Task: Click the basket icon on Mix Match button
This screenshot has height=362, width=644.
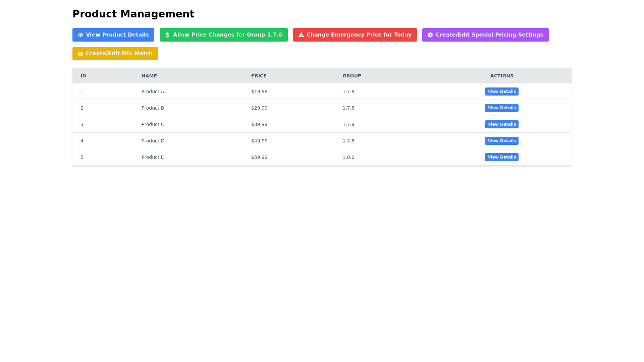Action: (80, 53)
